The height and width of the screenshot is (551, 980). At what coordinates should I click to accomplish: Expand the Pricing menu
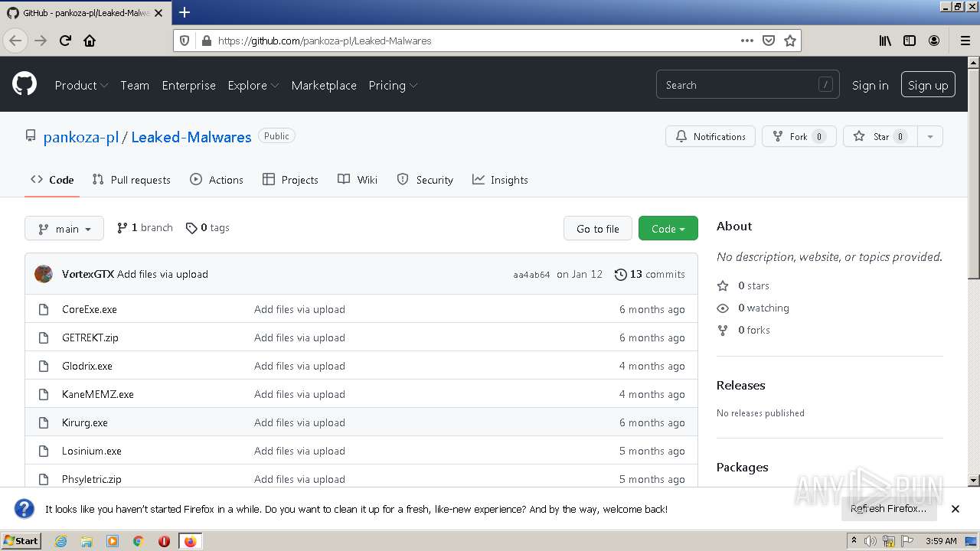point(393,85)
